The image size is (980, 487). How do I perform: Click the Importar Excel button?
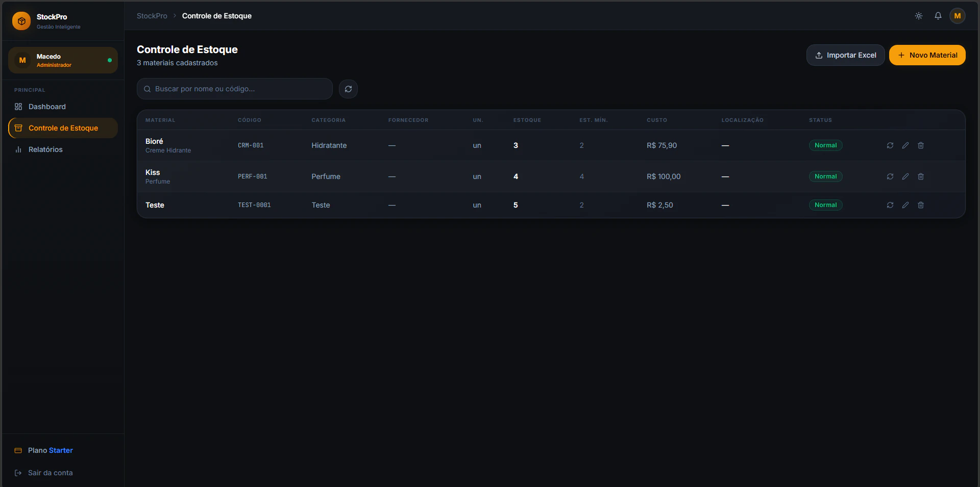coord(845,55)
